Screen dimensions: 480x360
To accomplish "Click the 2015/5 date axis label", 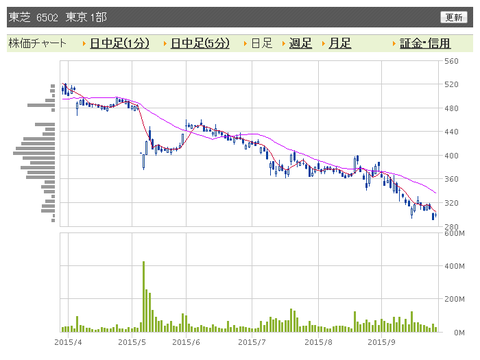I will coord(132,342).
